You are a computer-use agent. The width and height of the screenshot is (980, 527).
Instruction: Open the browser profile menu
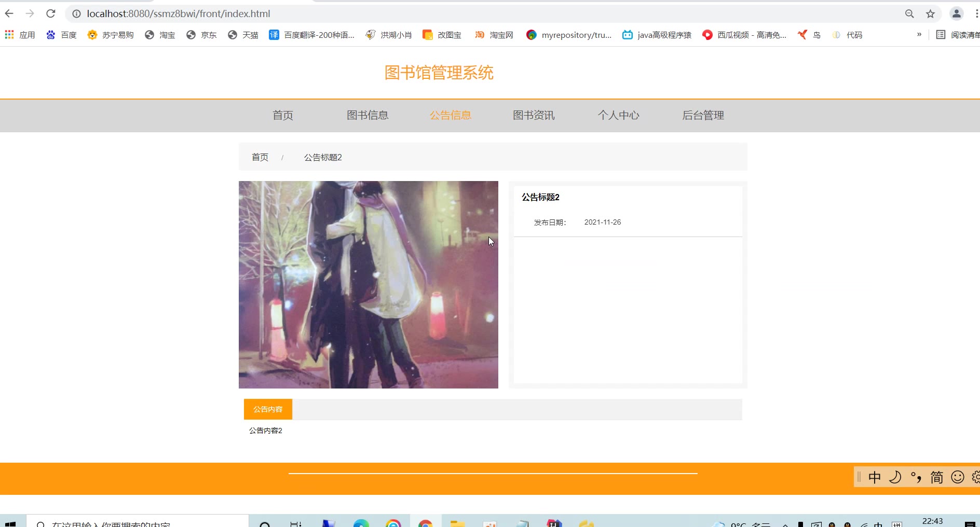click(957, 14)
